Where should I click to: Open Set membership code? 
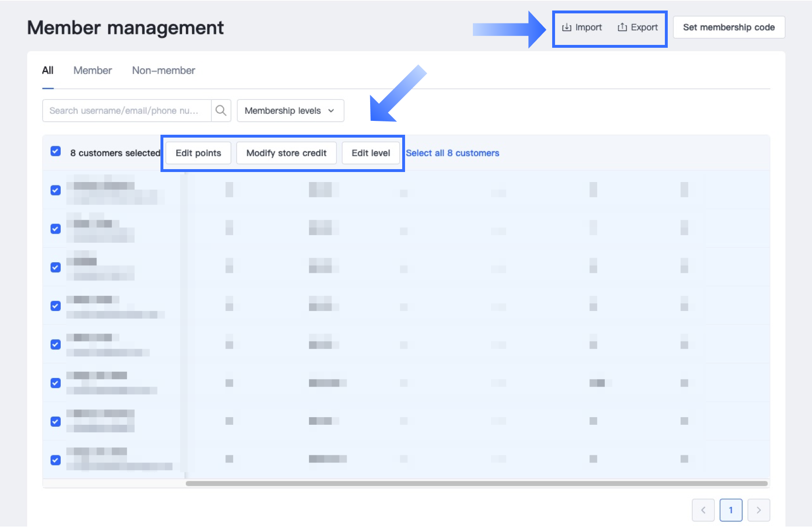point(729,27)
